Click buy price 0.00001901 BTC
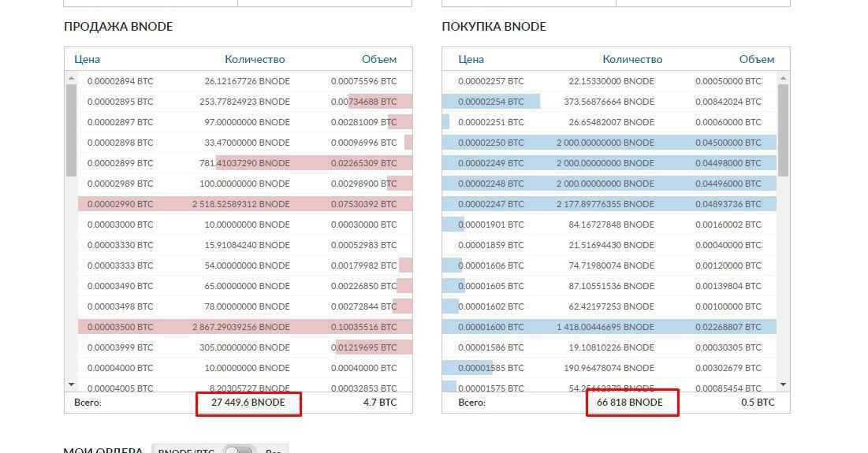 pyautogui.click(x=491, y=225)
